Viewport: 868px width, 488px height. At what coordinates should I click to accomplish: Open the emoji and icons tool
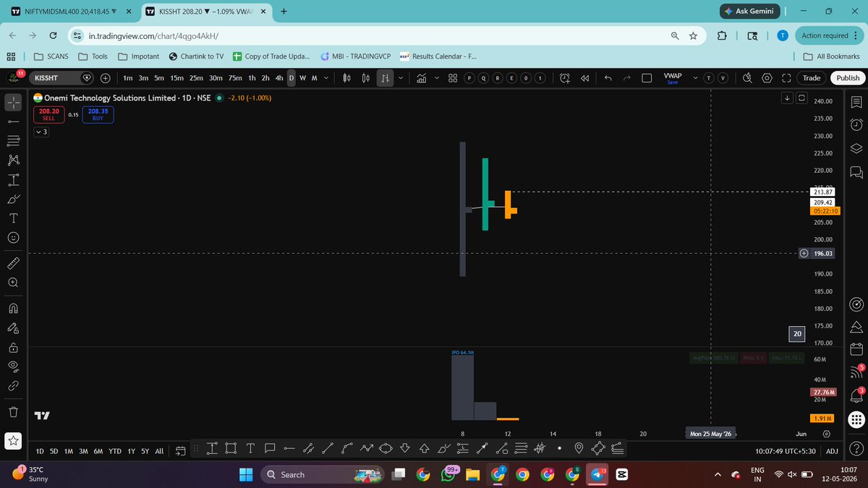point(13,237)
